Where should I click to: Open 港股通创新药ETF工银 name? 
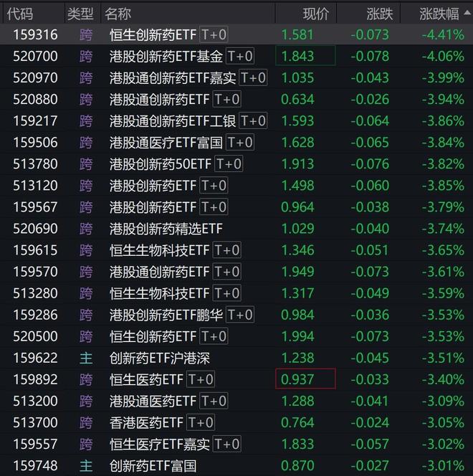(173, 121)
